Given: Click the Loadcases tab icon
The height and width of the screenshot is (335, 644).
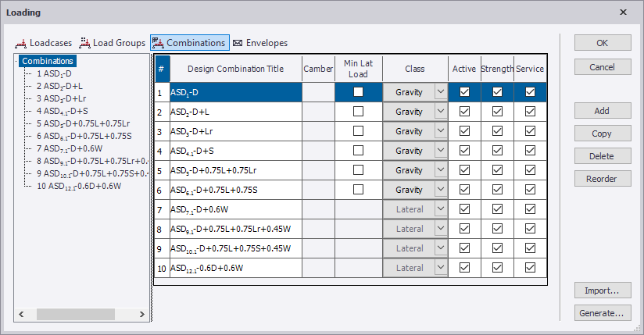Looking at the screenshot, I should point(21,43).
